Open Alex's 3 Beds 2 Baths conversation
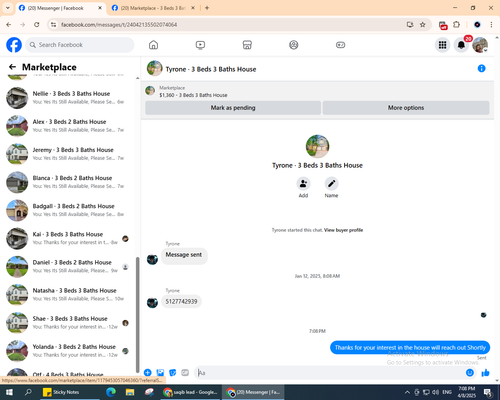500x400 pixels. 69,126
